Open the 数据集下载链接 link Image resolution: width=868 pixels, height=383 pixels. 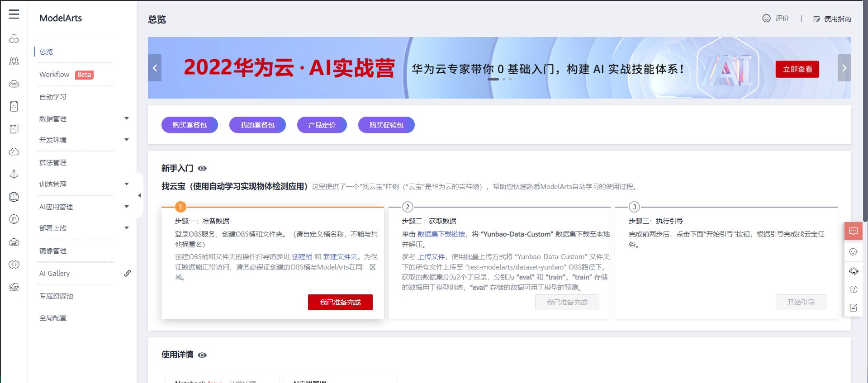441,234
